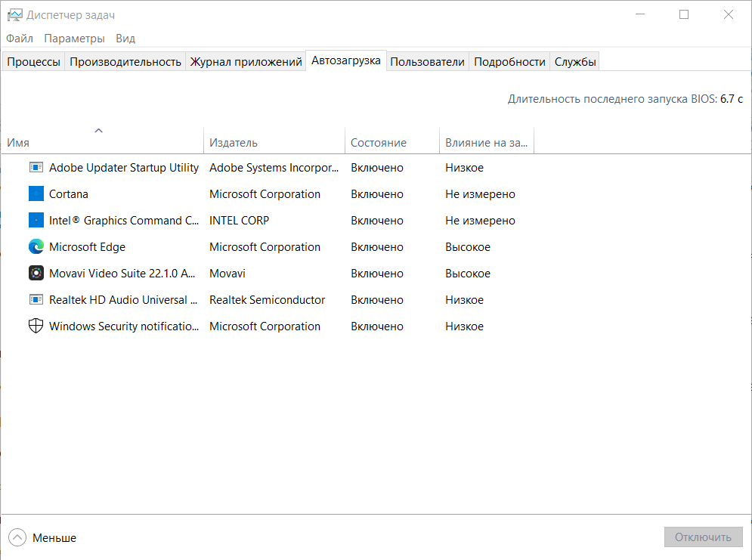Click Не измерено in the Cortana row
This screenshot has width=752, height=560.
[x=480, y=193]
